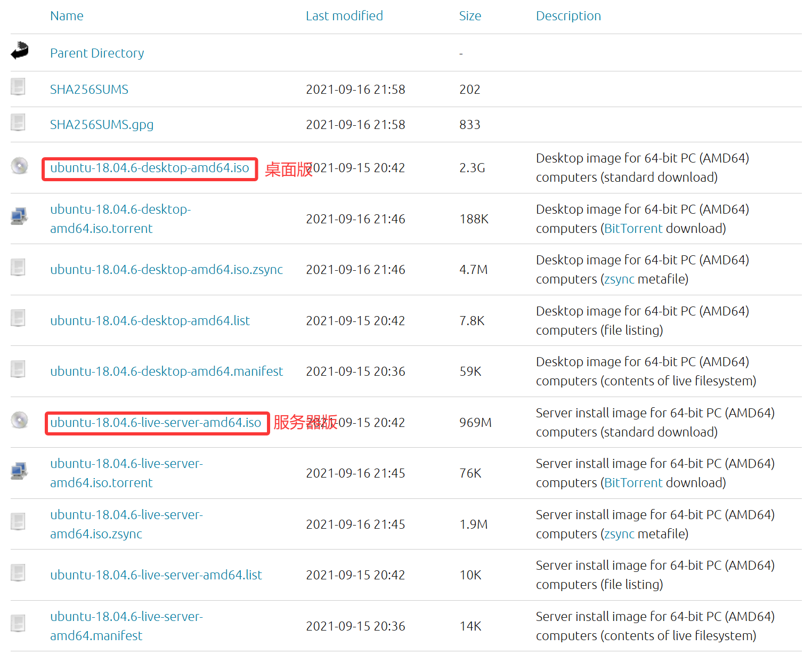Click date 2021-09-15 20:42 of live-server list row
Viewport: 812px width, 662px height.
pos(355,575)
